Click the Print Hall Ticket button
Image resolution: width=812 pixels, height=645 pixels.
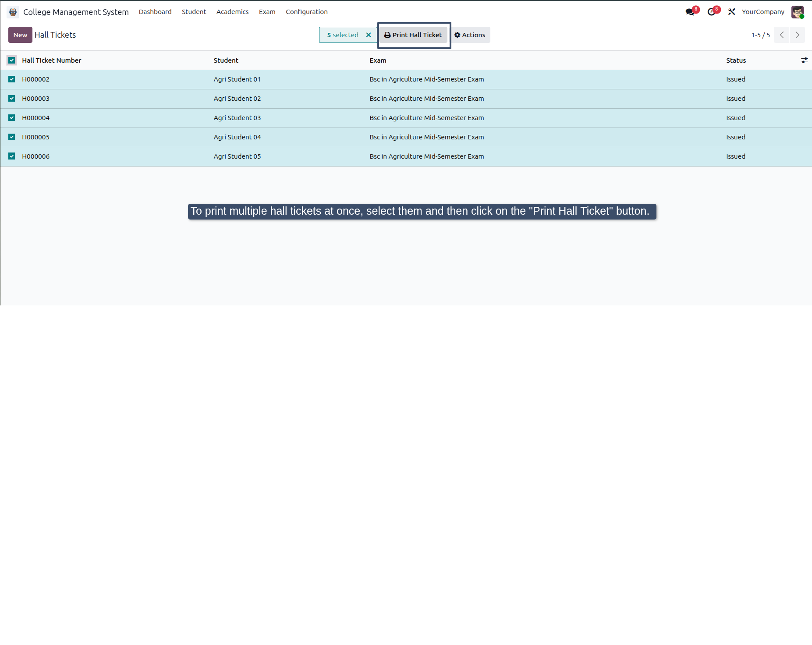413,35
